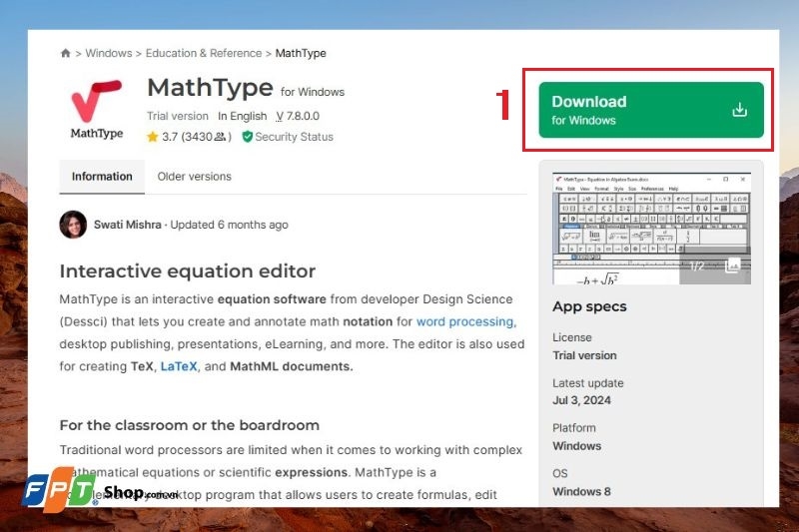Image resolution: width=799 pixels, height=532 pixels.
Task: Open the Swati Mishra author name link
Action: [128, 225]
